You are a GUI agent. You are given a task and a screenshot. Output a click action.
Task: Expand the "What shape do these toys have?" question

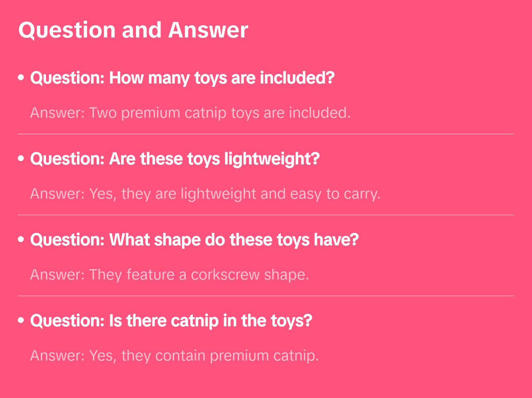tap(194, 240)
